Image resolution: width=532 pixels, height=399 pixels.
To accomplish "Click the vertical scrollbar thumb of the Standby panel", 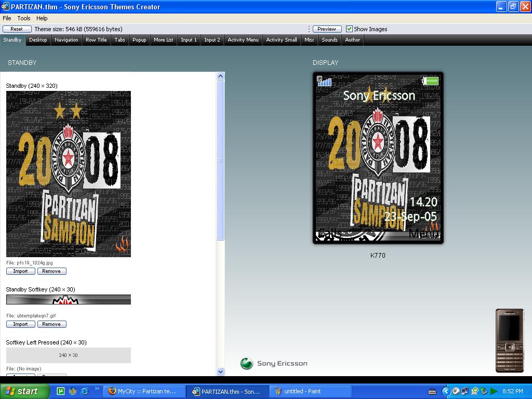I will click(x=220, y=160).
